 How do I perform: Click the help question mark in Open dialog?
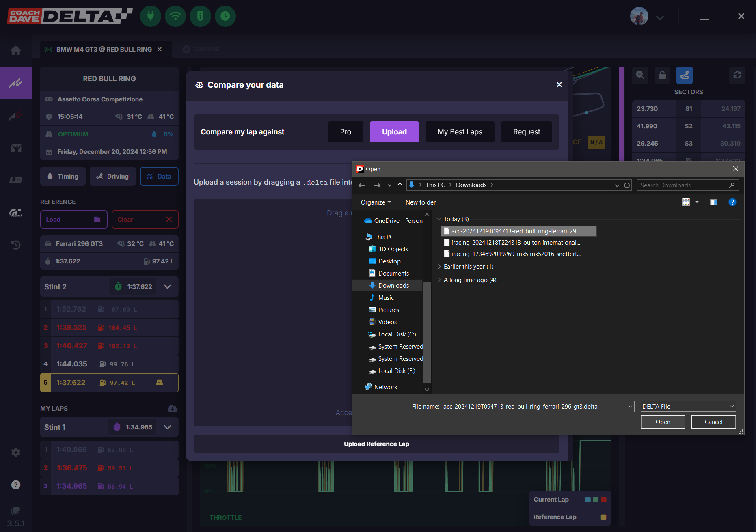coord(732,202)
